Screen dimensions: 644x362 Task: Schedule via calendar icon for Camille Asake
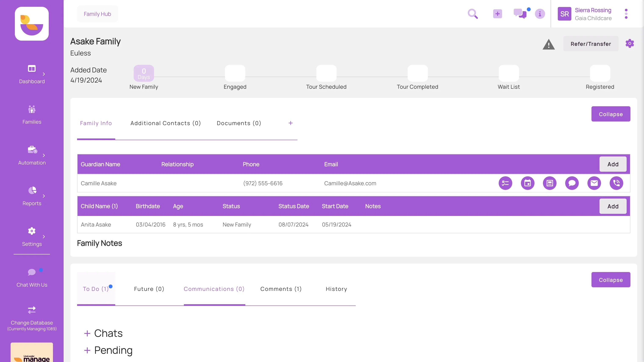pyautogui.click(x=527, y=183)
